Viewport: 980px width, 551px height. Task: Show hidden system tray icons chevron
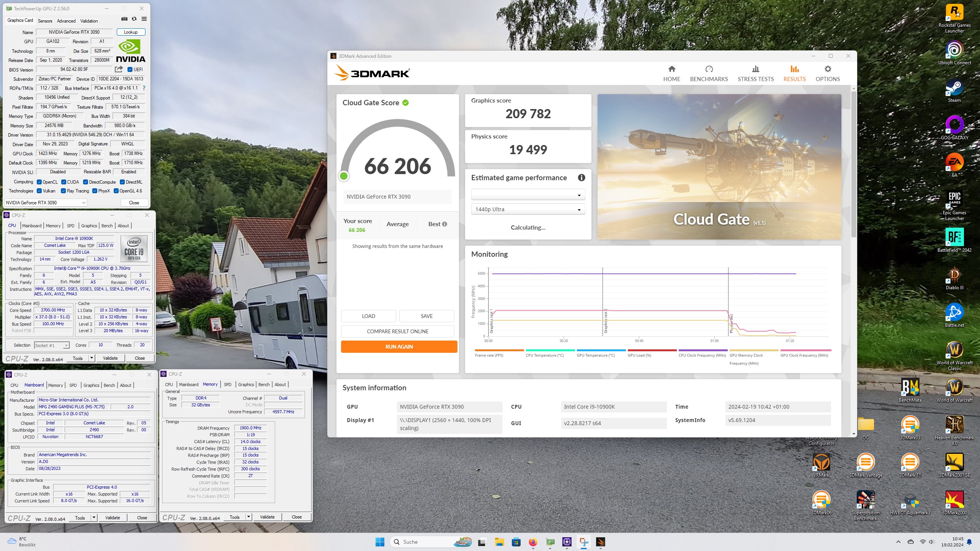pyautogui.click(x=898, y=542)
